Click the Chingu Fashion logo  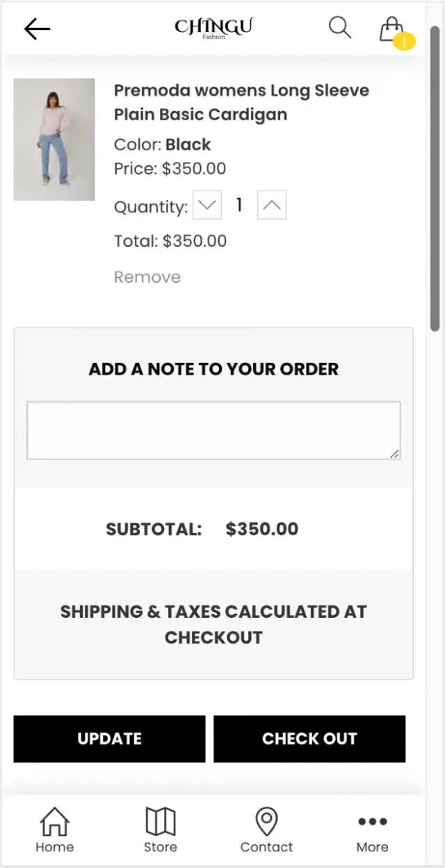[x=213, y=28]
